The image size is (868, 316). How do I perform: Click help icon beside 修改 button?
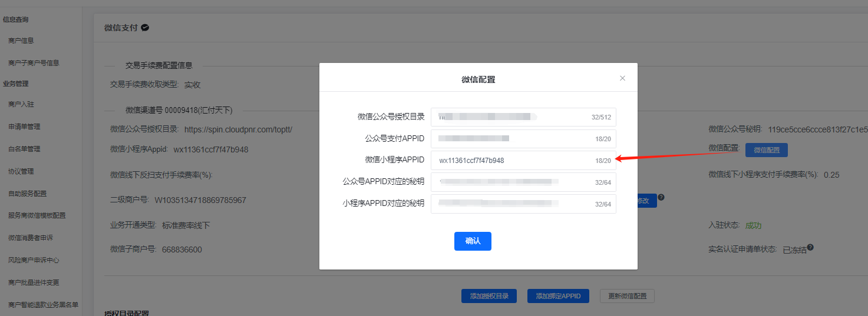[x=661, y=197]
